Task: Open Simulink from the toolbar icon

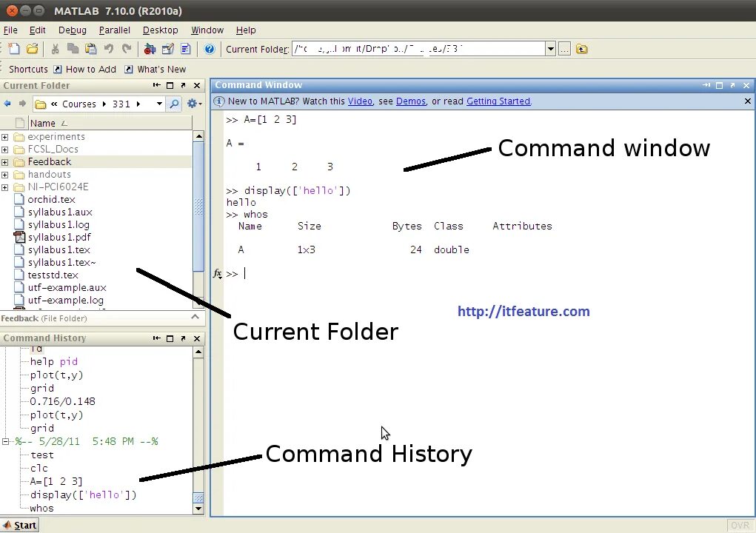Action: [150, 49]
